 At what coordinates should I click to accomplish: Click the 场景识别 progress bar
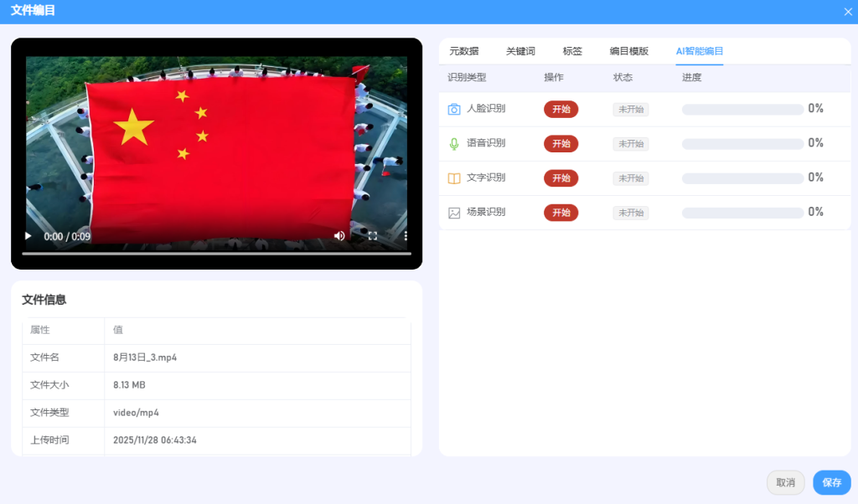pos(742,213)
